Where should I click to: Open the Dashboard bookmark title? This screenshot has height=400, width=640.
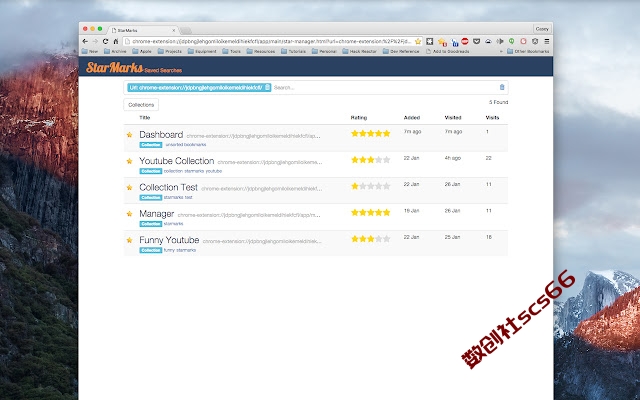[161, 135]
